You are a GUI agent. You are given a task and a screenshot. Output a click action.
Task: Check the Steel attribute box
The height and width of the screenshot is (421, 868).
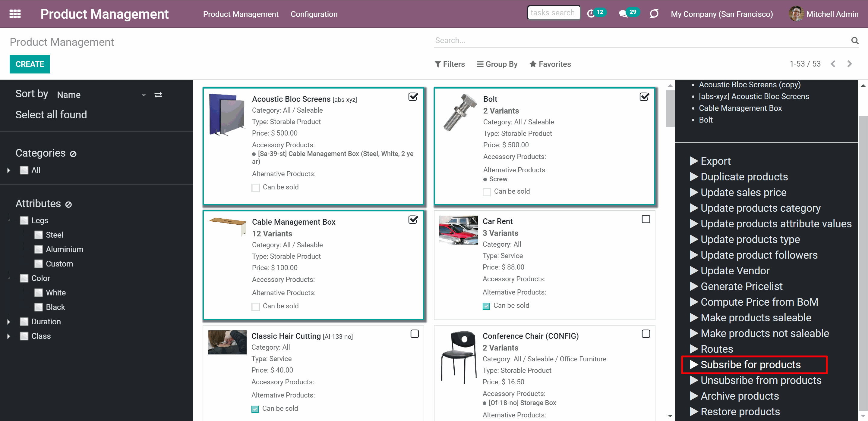click(39, 235)
